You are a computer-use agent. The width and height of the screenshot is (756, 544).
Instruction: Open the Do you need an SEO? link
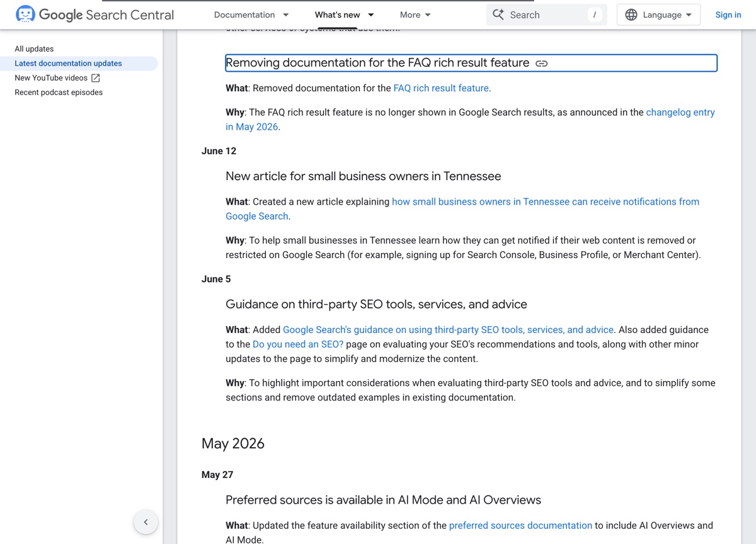pos(298,344)
